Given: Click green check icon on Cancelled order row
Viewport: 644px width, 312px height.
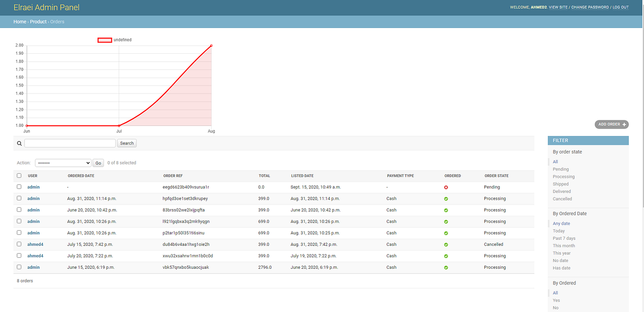Looking at the screenshot, I should 446,244.
